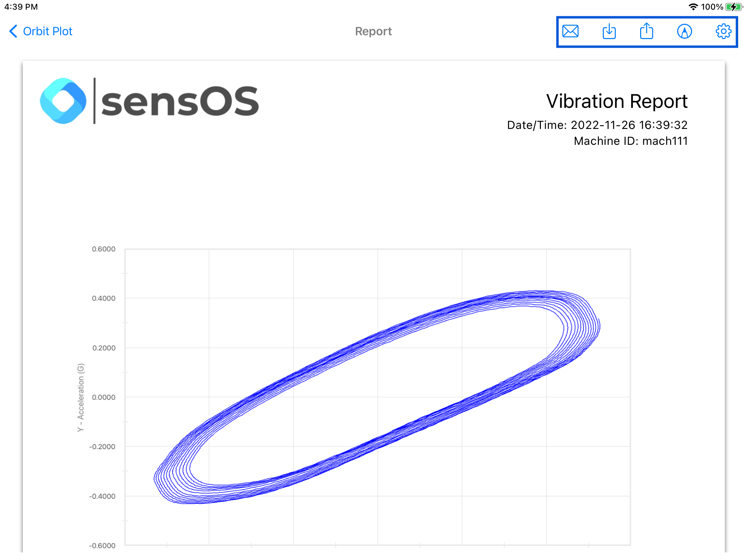Tap the Machine ID mach111 text
This screenshot has width=747, height=560.
(x=631, y=141)
